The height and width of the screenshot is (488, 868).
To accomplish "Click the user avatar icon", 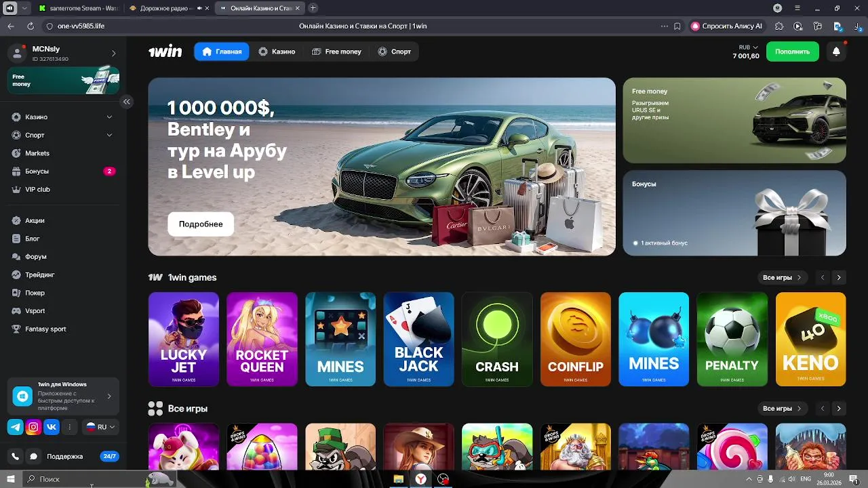I will 18,53.
